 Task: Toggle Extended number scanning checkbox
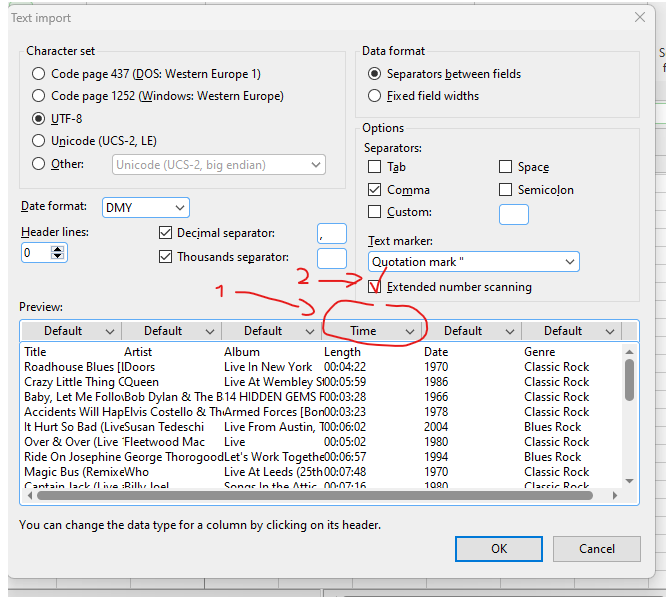click(375, 287)
